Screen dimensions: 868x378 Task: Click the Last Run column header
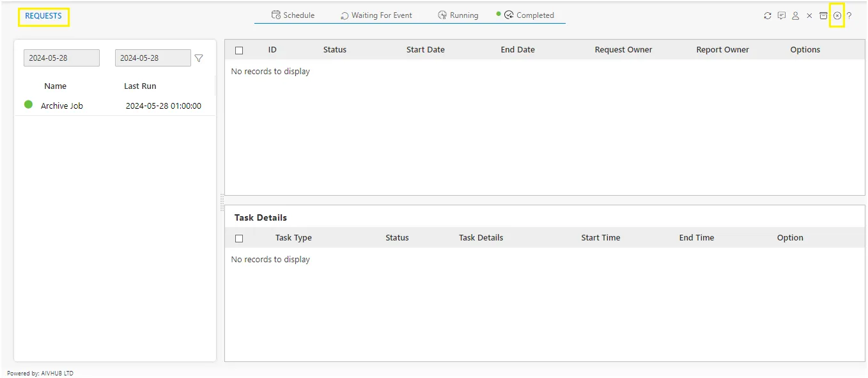point(140,86)
